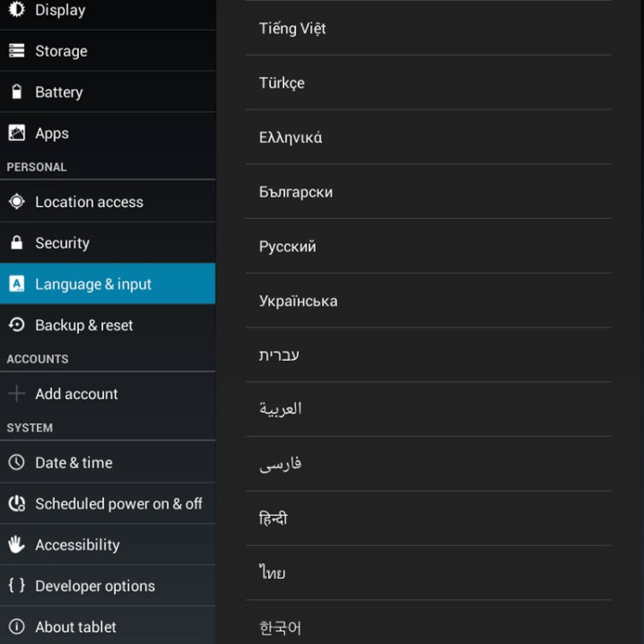Click the plus icon for Add account
644x644 pixels.
16,393
